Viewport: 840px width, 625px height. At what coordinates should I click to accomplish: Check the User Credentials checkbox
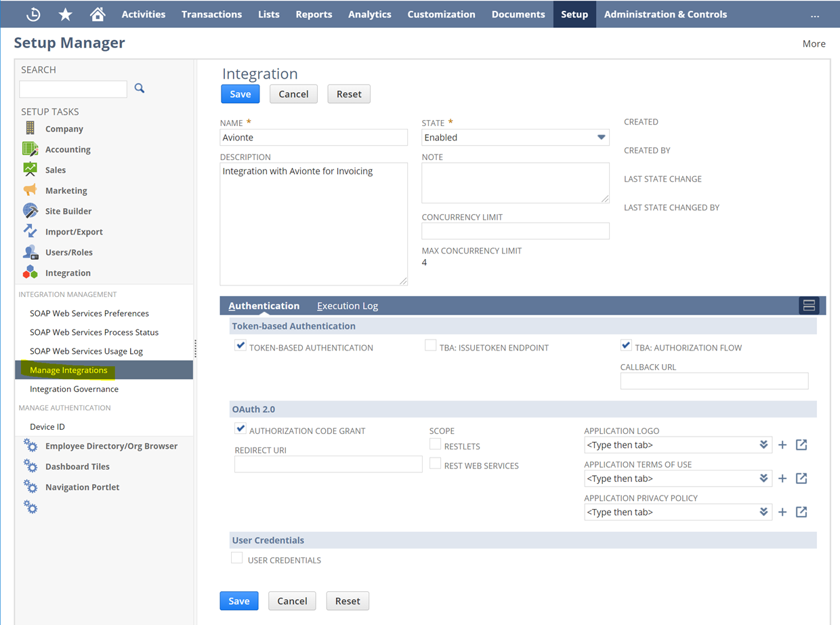(236, 559)
